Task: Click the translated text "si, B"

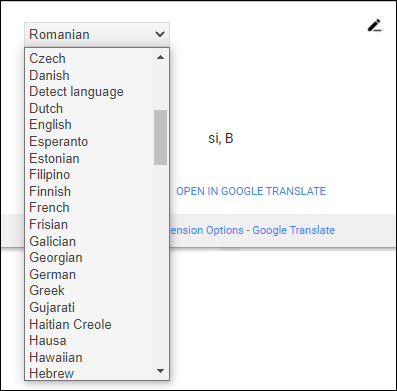Action: click(x=221, y=138)
